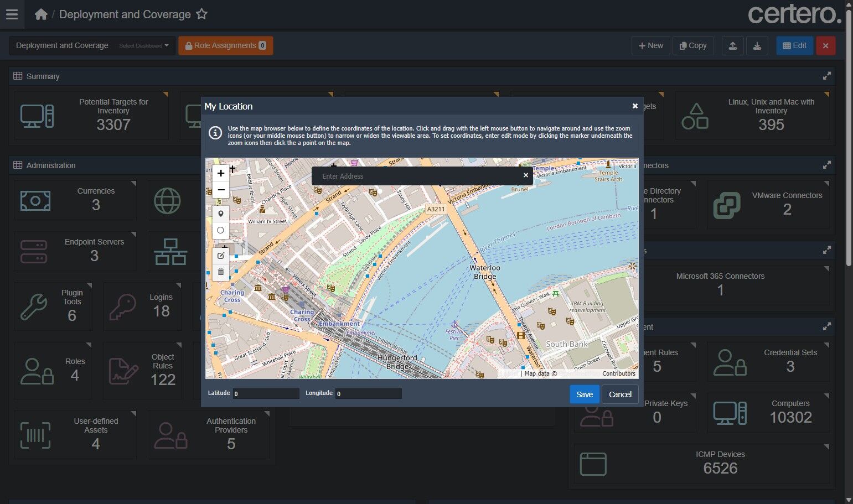Viewport: 853px width, 504px height.
Task: Save the location coordinates
Action: pos(585,394)
